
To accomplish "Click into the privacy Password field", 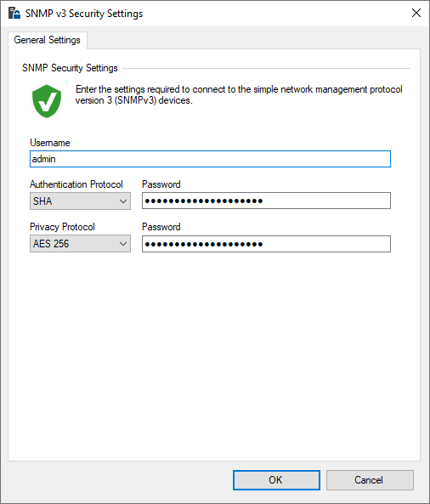I will (x=266, y=244).
